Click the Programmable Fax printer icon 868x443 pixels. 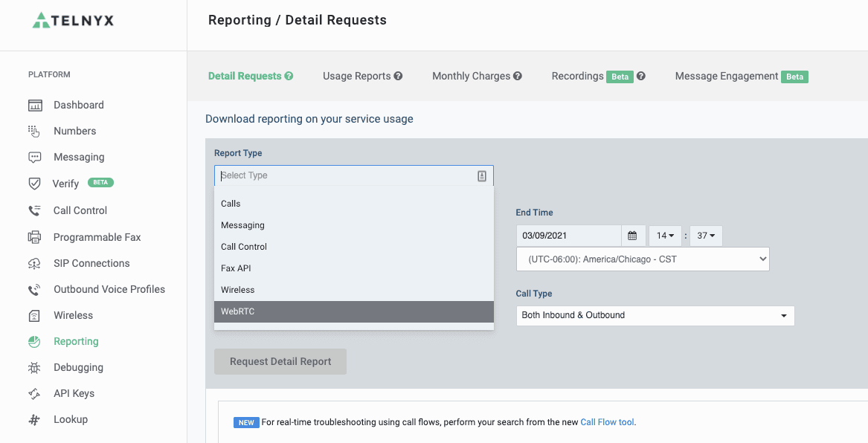tap(34, 237)
